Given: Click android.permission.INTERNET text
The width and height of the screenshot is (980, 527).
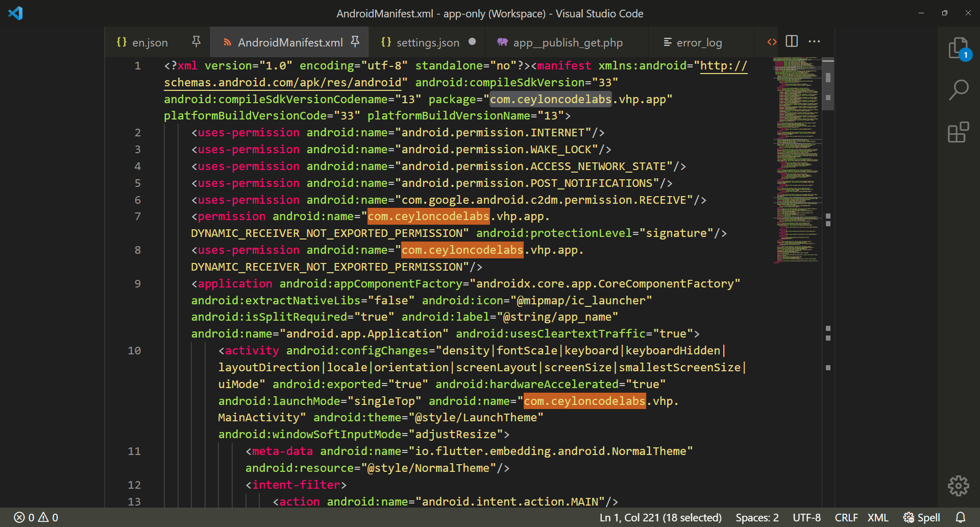Looking at the screenshot, I should click(x=493, y=133).
